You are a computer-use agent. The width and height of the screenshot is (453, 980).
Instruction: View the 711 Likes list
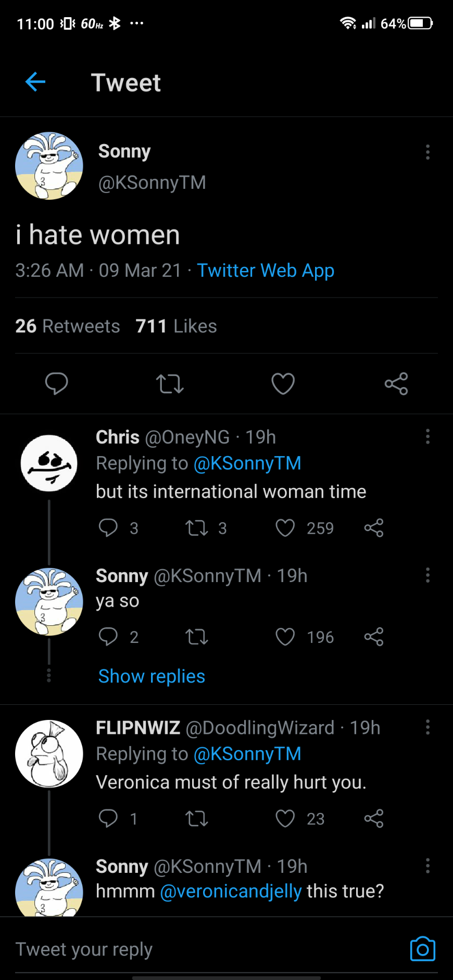coord(176,326)
